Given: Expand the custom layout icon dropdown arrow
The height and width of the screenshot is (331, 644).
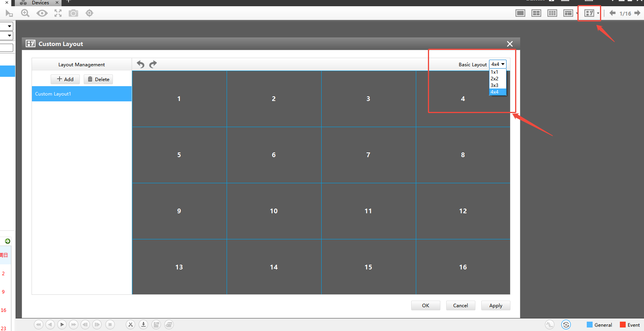Looking at the screenshot, I should pos(598,14).
